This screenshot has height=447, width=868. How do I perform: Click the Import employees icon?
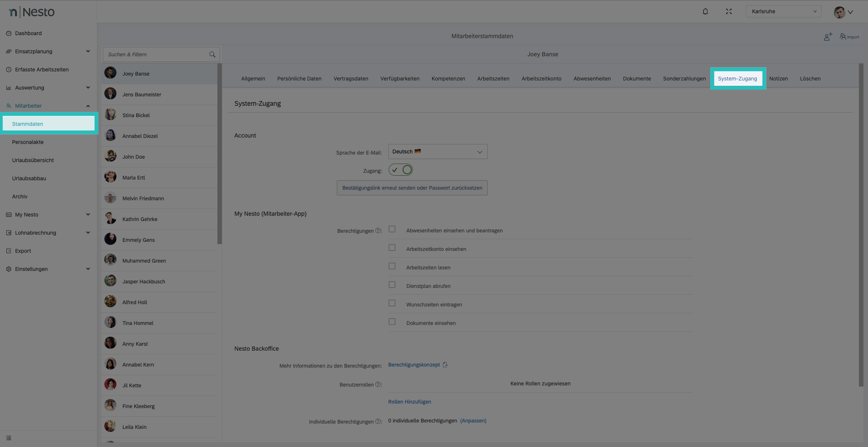coord(849,37)
